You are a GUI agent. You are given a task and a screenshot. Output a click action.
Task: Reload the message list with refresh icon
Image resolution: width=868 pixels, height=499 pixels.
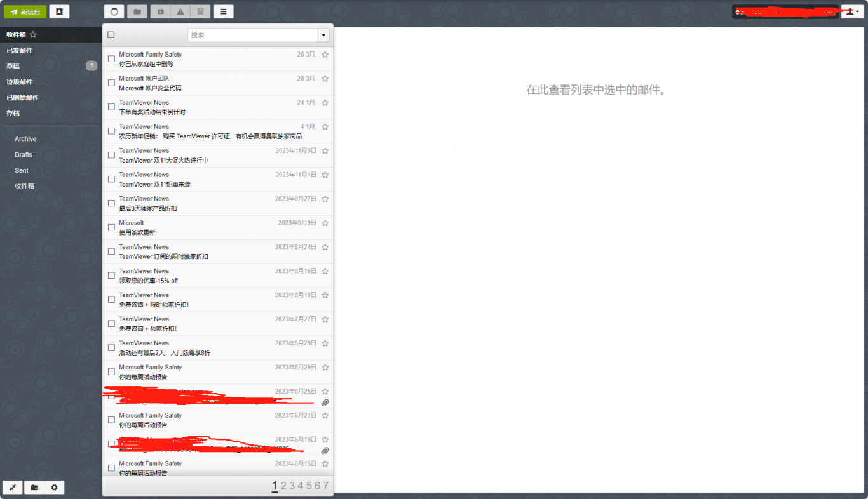[114, 11]
